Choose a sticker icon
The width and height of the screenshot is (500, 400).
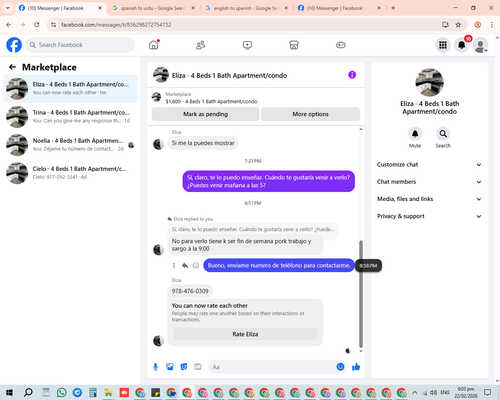click(x=184, y=367)
